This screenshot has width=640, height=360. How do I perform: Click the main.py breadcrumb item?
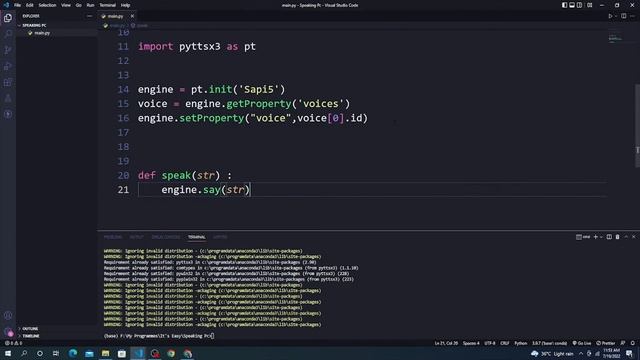tap(115, 25)
